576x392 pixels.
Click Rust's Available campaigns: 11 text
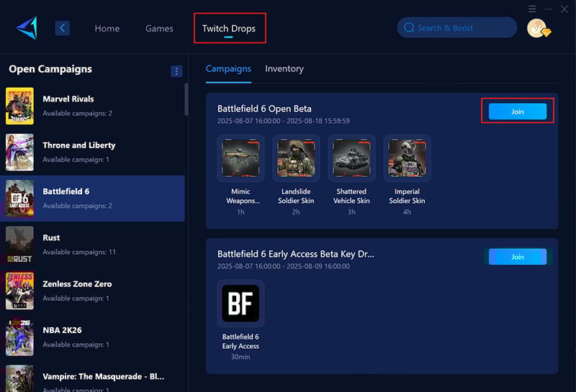pyautogui.click(x=79, y=252)
